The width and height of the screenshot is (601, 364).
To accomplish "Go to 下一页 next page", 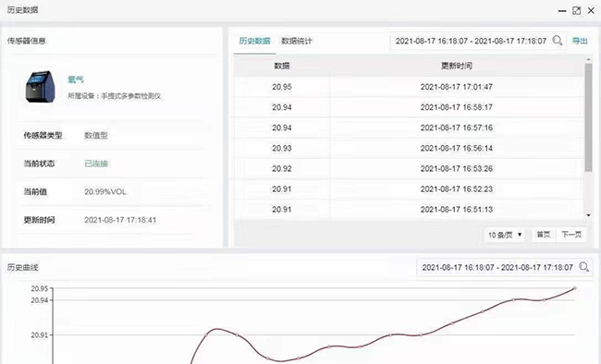I will (571, 235).
